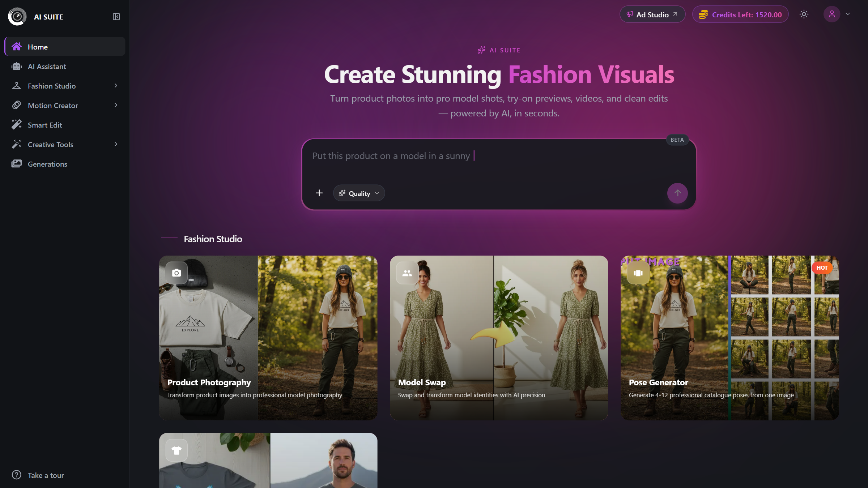Click 'Generate 4-12 professional catalogue poses' description

point(711,395)
